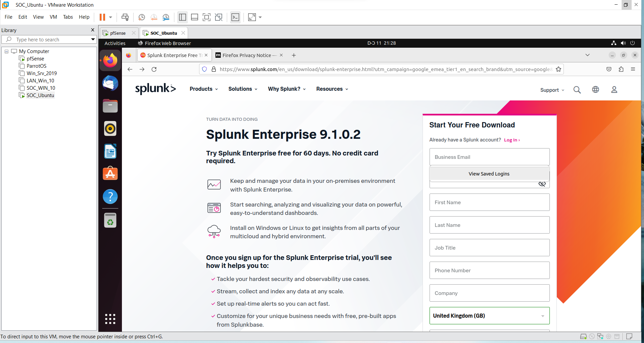The height and width of the screenshot is (343, 644).
Task: Open the VMware File menu
Action: click(x=8, y=17)
